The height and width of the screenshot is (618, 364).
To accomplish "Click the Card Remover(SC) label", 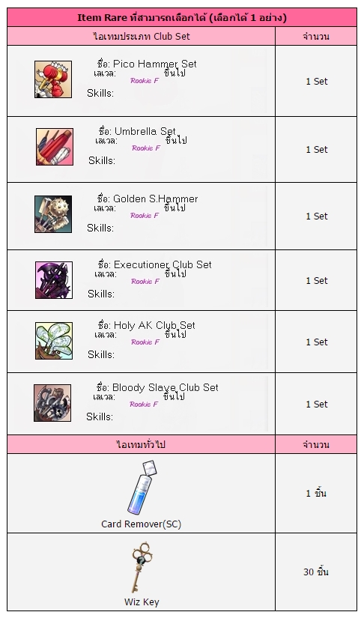I will tap(142, 524).
